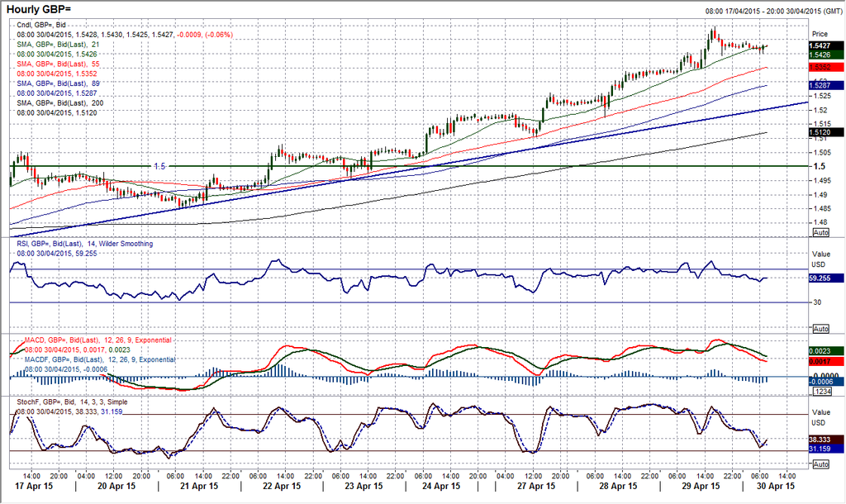Click the '27 Apr 15' date label
Viewport: 846px width, 504px height.
click(x=535, y=486)
